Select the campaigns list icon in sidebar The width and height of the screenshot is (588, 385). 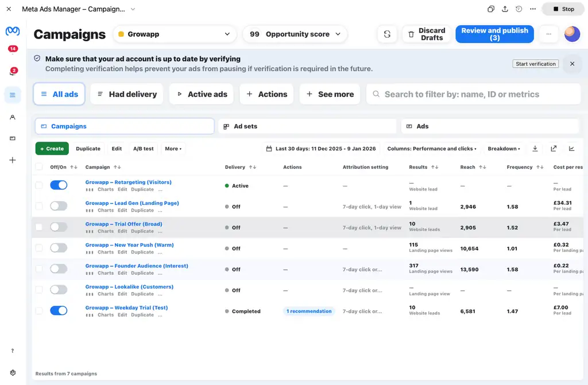coord(13,95)
